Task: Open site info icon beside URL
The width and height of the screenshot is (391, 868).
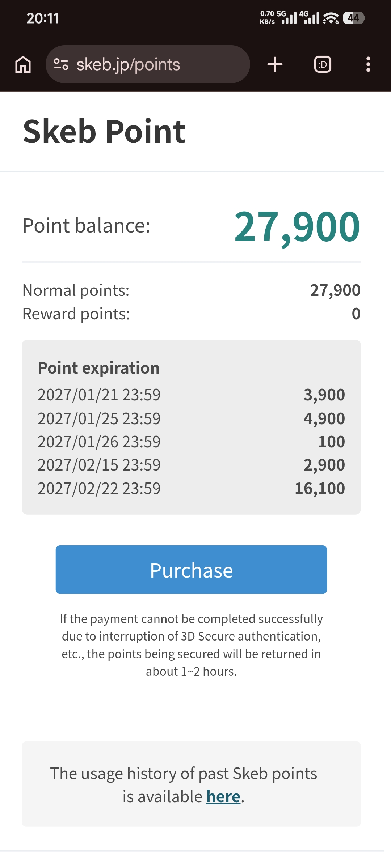Action: (x=61, y=64)
